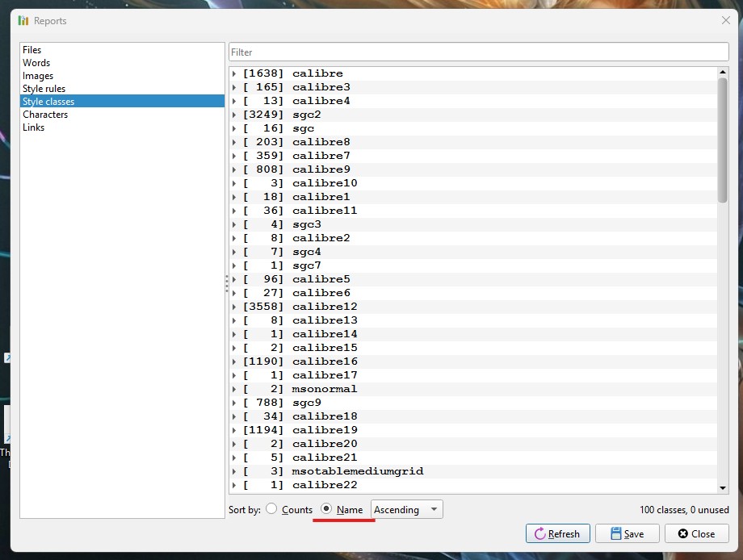Expand the calibre8 class row
Screen dimensions: 743x560
pos(234,142)
